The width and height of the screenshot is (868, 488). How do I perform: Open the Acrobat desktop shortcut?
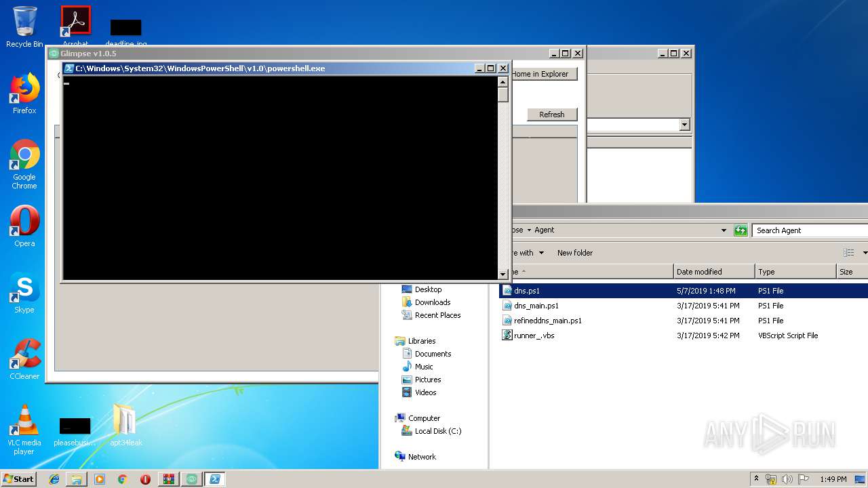tap(75, 26)
